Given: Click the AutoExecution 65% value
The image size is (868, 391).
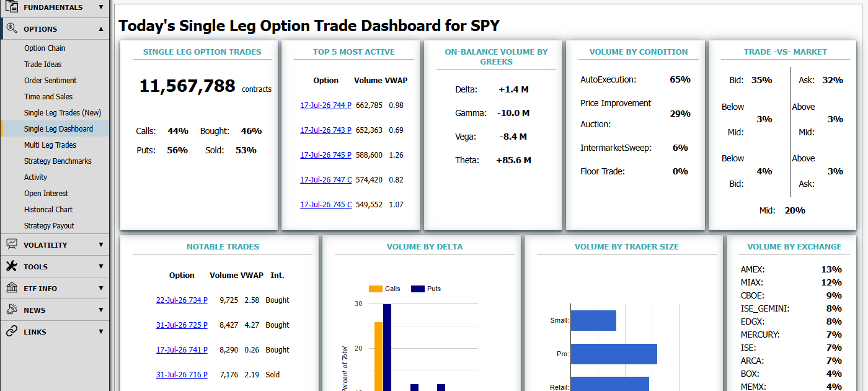Looking at the screenshot, I should (x=680, y=79).
